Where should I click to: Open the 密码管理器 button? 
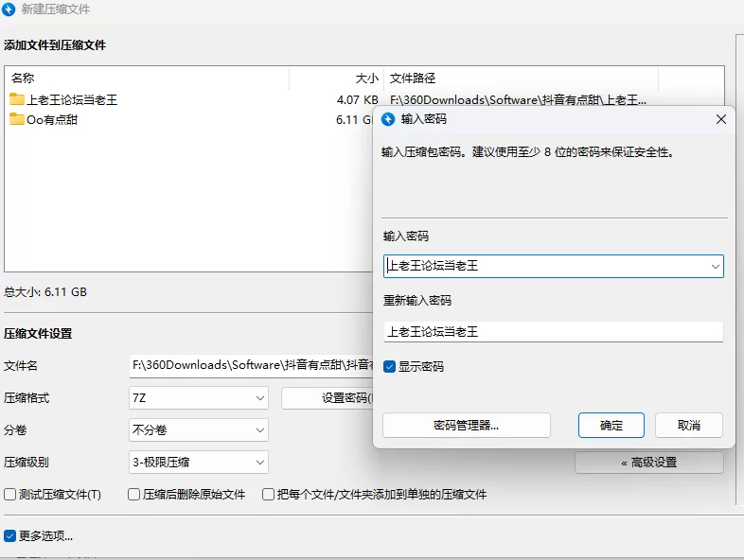pyautogui.click(x=466, y=425)
